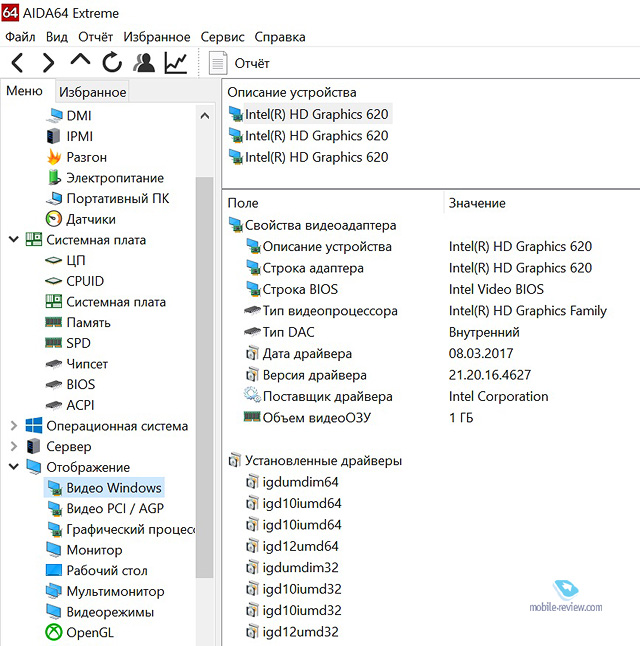Viewport: 640px width, 646px height.
Task: Expand the Сервер node
Action: pos(14,446)
